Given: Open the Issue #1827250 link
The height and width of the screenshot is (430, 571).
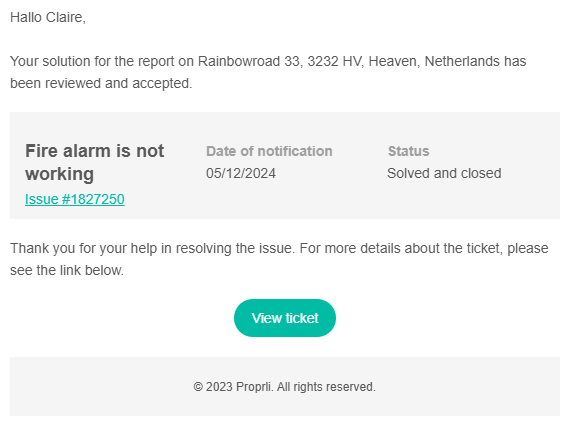Looking at the screenshot, I should pyautogui.click(x=75, y=199).
